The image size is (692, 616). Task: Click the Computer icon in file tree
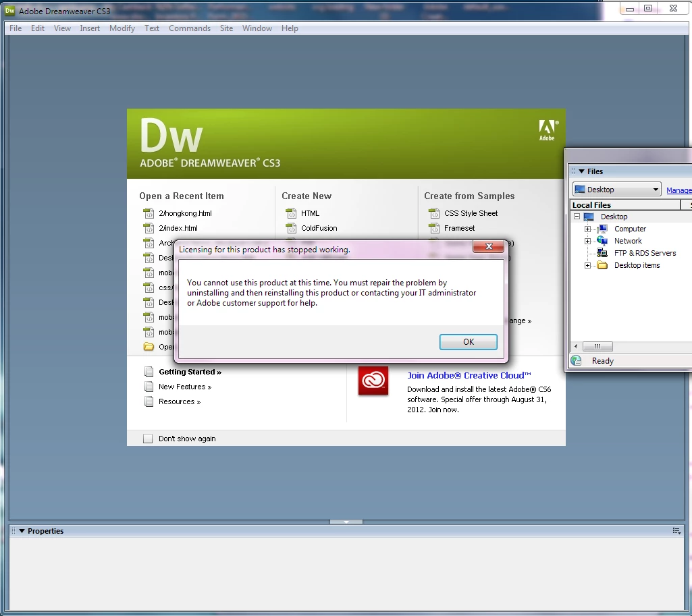pos(602,229)
